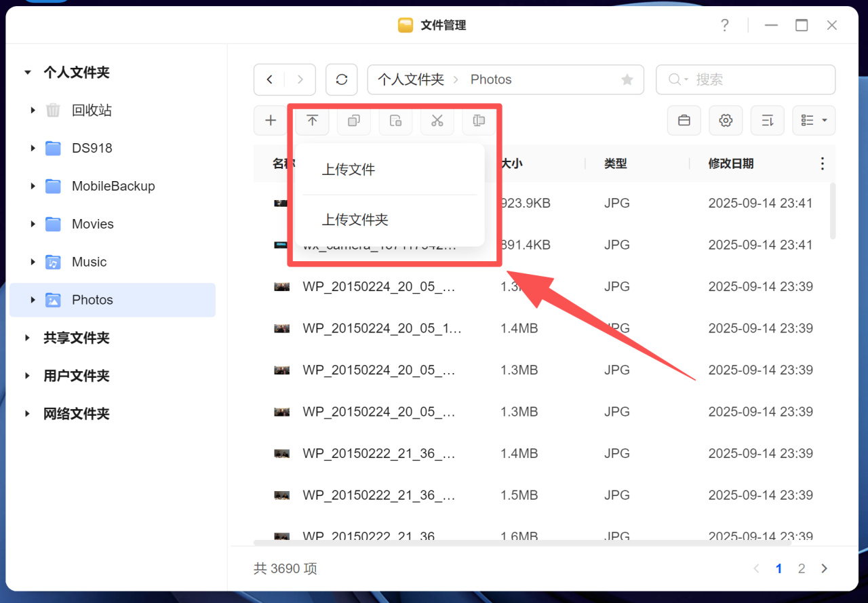This screenshot has width=868, height=603.
Task: Select DS918 label in the sidebar
Action: click(92, 148)
